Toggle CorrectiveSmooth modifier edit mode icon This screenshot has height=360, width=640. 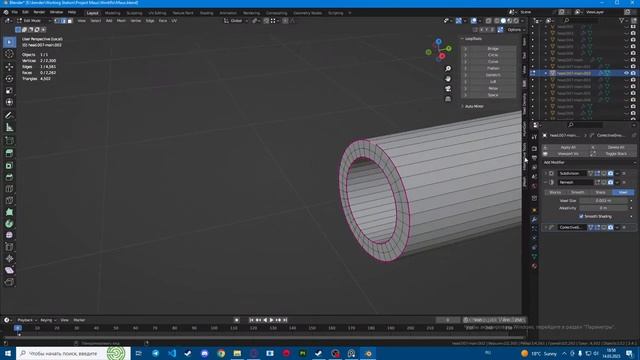click(x=598, y=227)
